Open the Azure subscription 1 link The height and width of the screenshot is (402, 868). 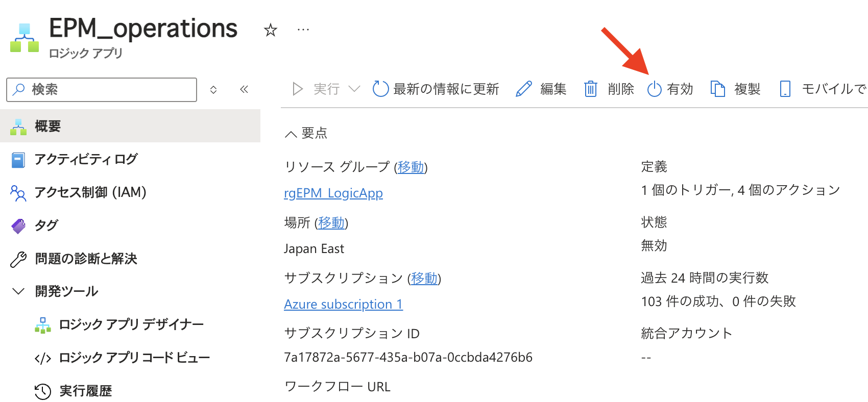click(x=343, y=305)
